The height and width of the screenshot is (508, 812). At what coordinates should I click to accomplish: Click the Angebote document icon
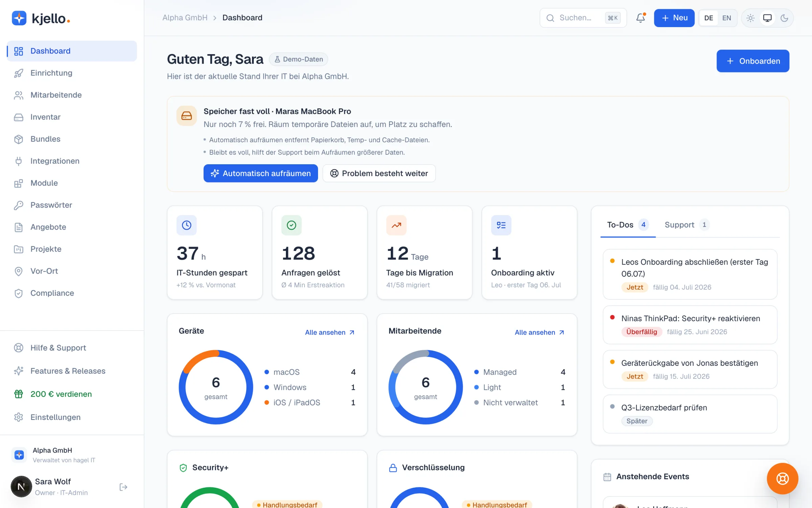tap(19, 227)
